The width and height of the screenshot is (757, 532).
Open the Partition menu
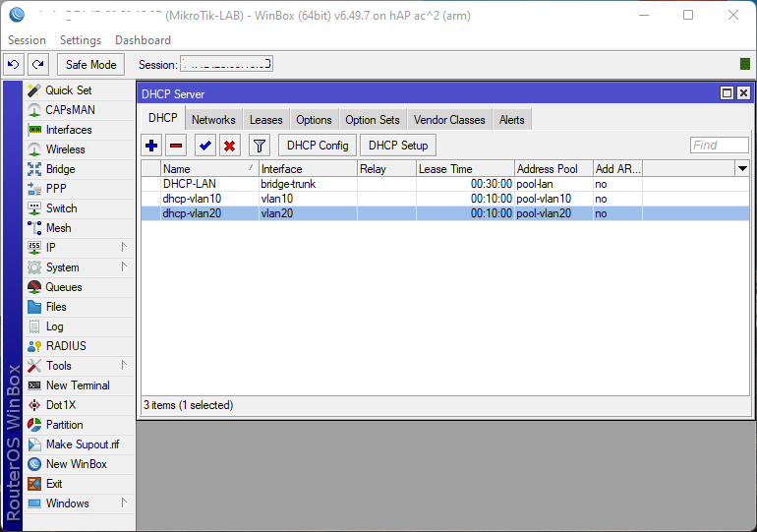pos(80,425)
